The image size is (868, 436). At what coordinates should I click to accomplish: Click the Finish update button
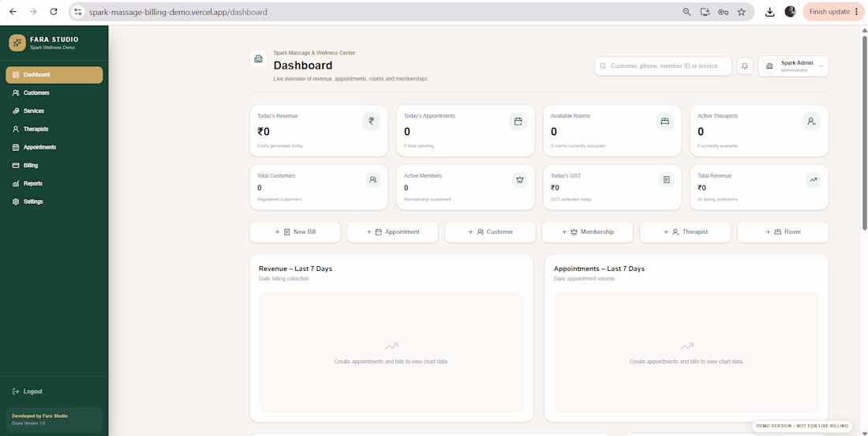[834, 12]
